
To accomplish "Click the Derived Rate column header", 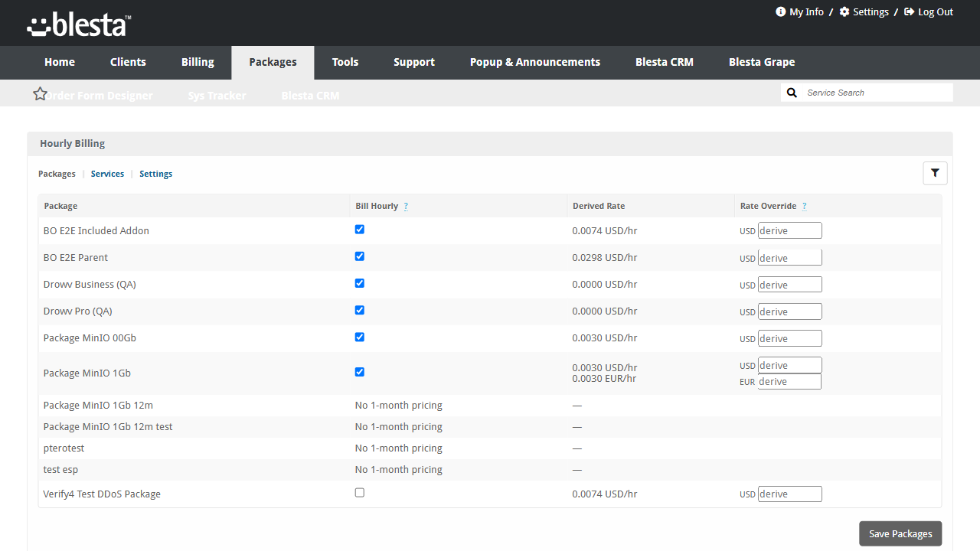I will pyautogui.click(x=599, y=206).
